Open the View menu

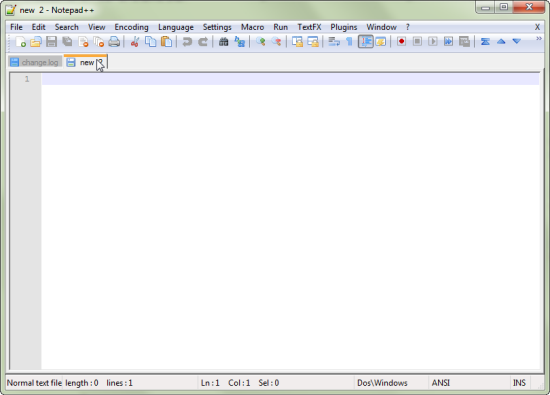(96, 27)
